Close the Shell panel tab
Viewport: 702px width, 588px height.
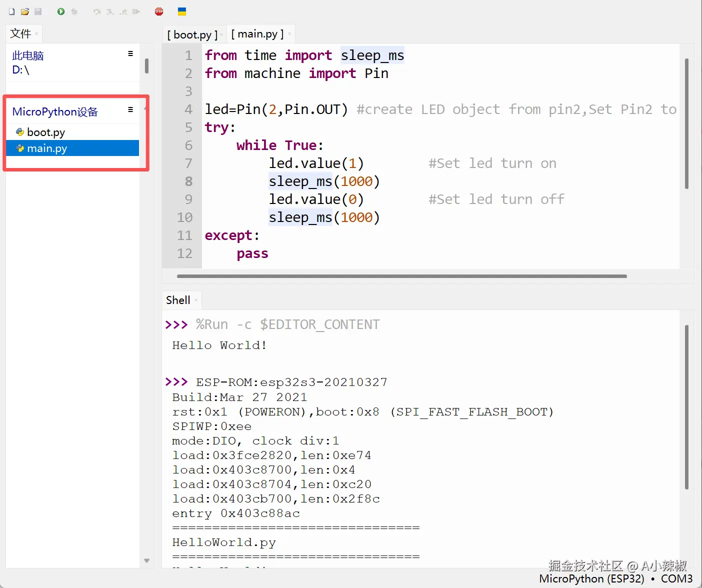pos(196,300)
